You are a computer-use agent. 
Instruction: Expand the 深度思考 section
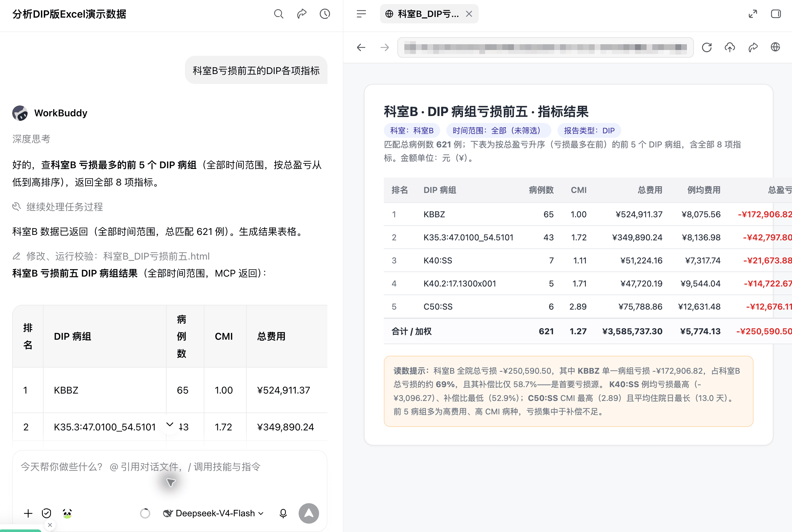31,139
